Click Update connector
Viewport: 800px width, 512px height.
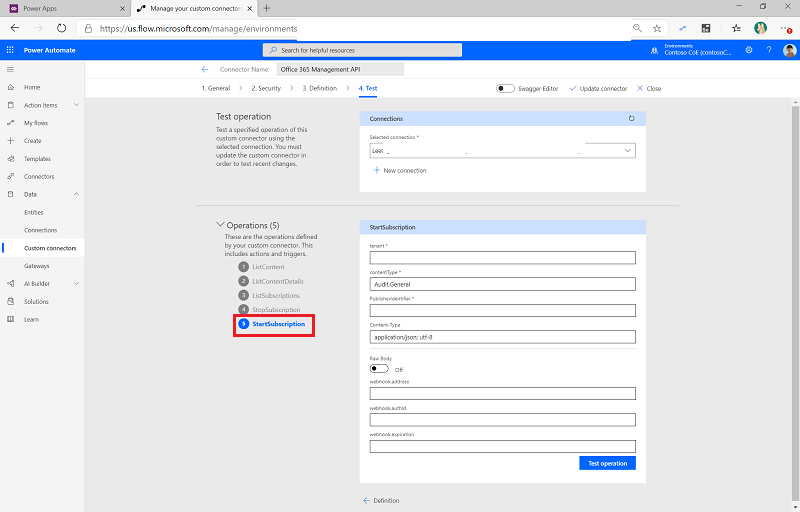pos(598,88)
